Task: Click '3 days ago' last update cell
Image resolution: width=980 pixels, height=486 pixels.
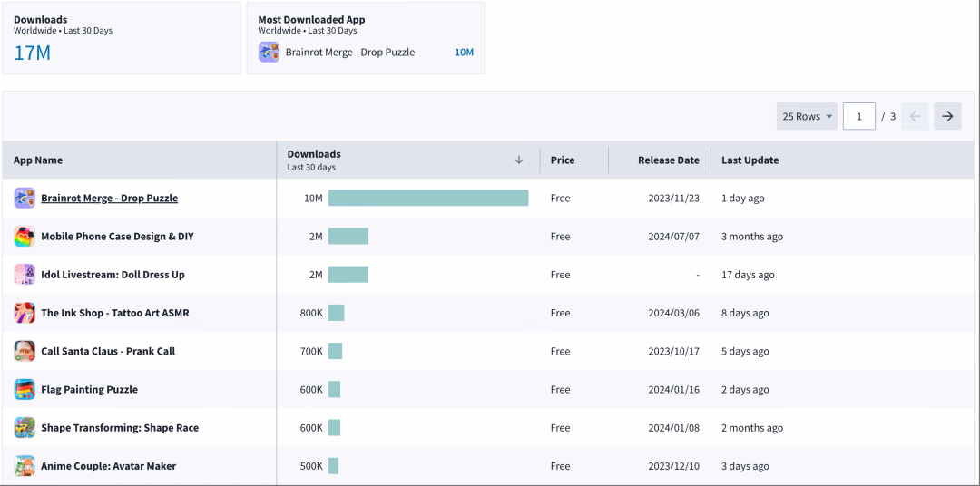Action: (x=745, y=466)
